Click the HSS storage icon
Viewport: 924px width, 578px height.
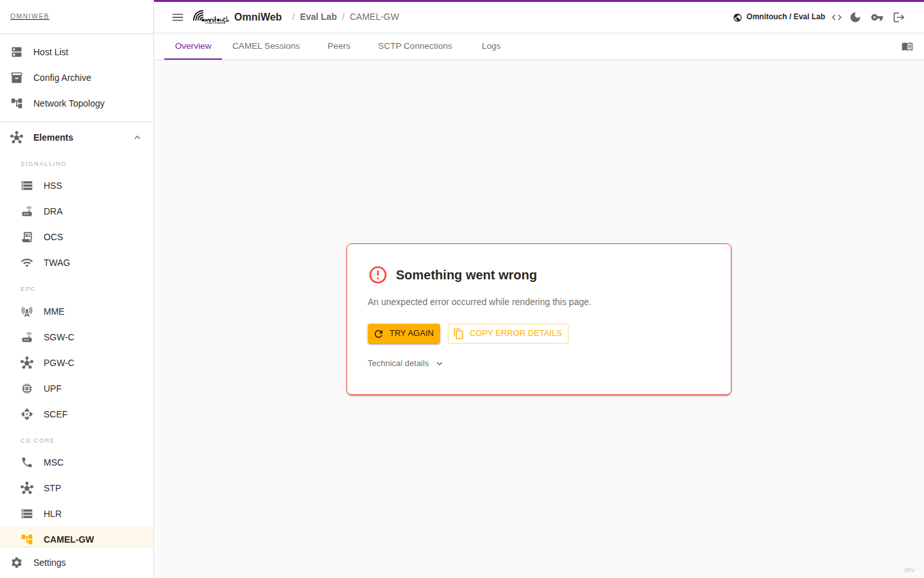point(27,186)
